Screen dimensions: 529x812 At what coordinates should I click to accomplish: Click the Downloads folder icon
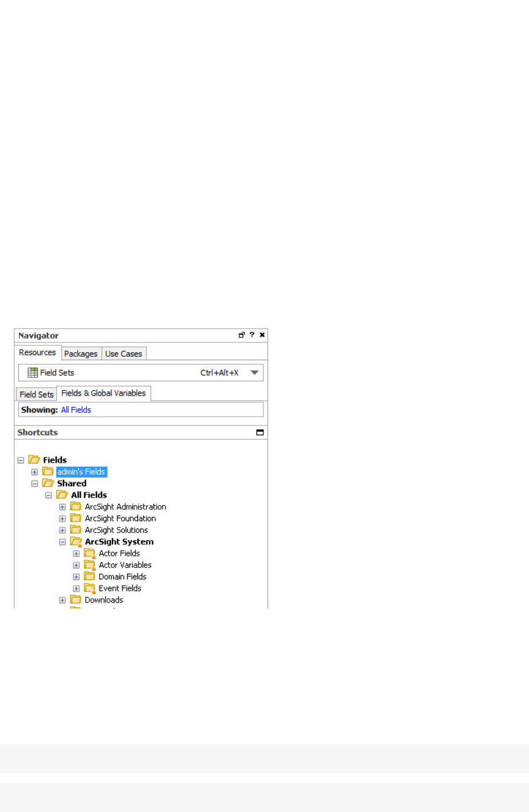[76, 600]
